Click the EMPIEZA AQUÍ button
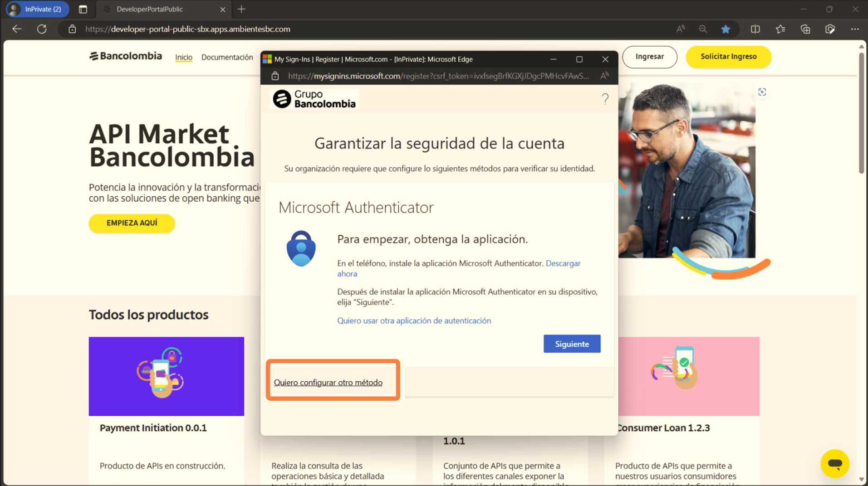Screen dimensions: 868x486 132,223
